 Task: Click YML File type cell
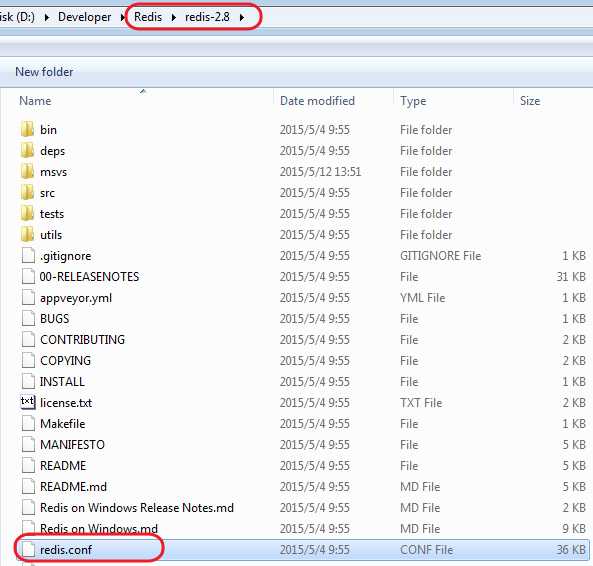point(422,298)
